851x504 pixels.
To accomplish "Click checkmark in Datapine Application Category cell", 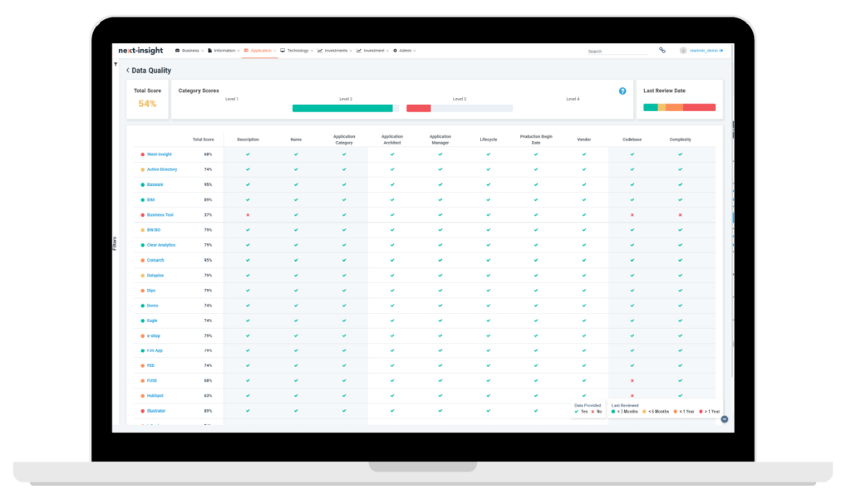I will 344,275.
